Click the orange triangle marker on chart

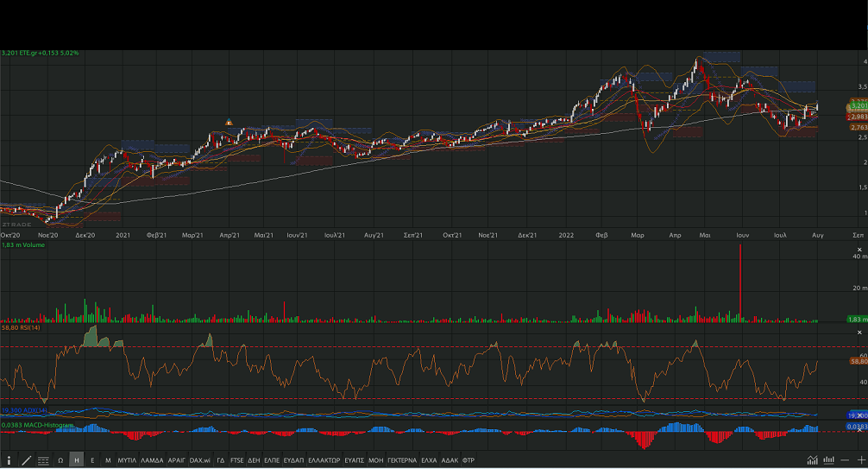click(x=229, y=122)
